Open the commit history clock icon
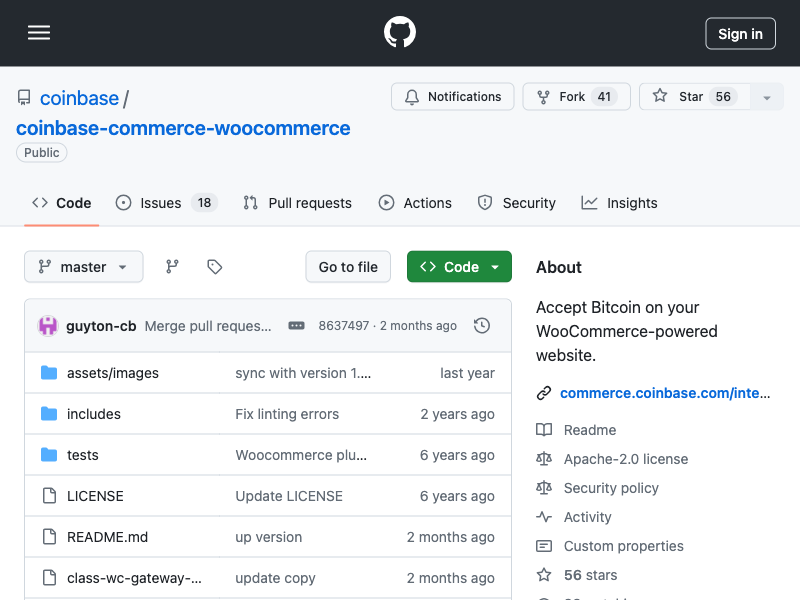 coord(482,326)
